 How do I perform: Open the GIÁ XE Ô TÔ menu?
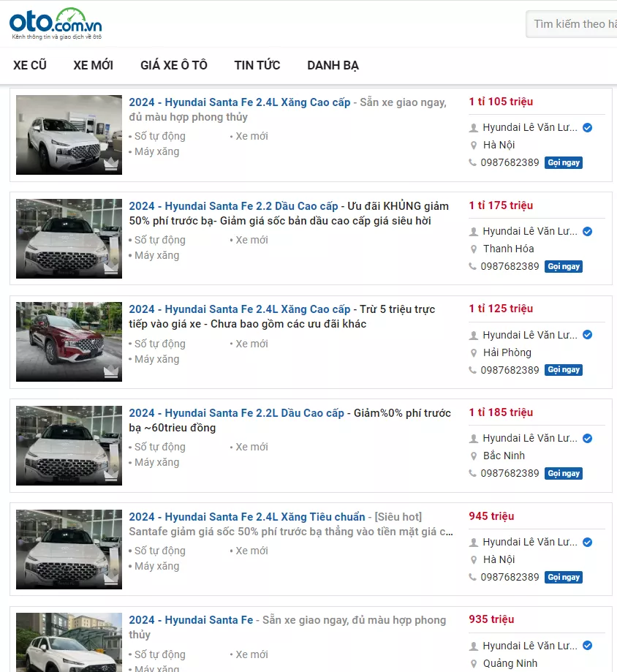pyautogui.click(x=173, y=65)
